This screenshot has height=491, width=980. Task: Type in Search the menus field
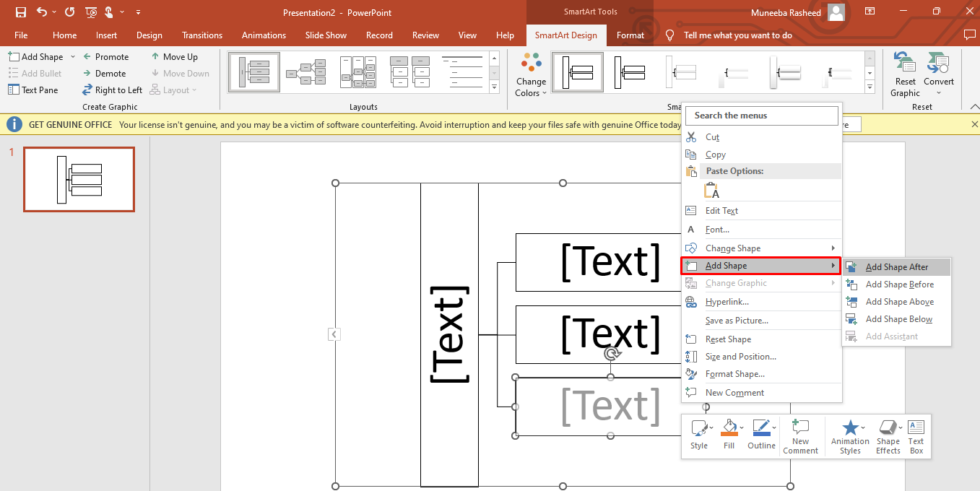coord(763,116)
